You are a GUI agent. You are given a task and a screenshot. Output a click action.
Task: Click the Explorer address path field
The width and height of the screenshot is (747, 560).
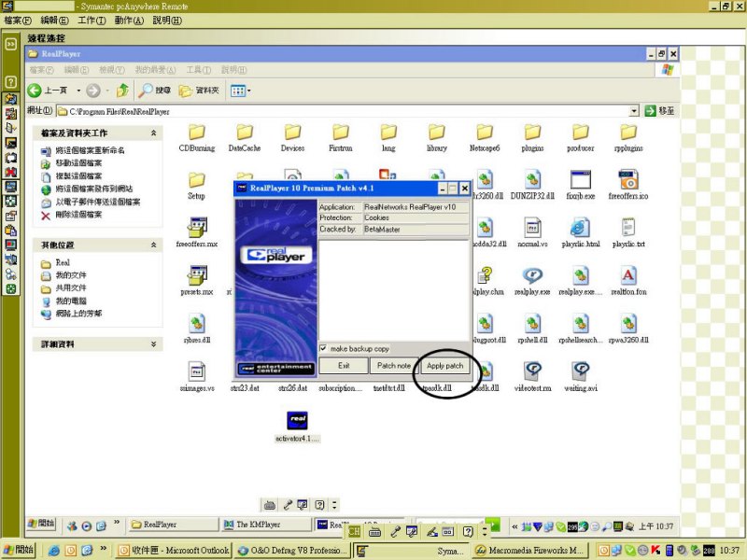(343, 111)
